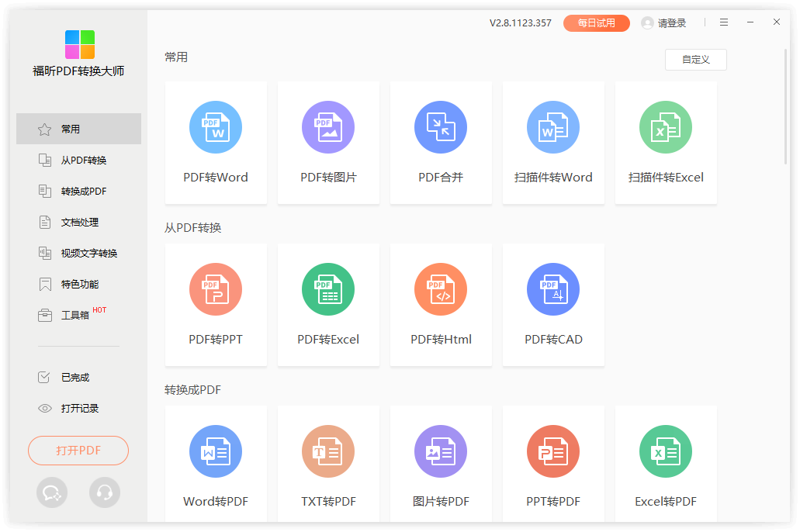Screen dimensions: 800x532
Task: Show the 打开记录 history
Action: point(78,408)
